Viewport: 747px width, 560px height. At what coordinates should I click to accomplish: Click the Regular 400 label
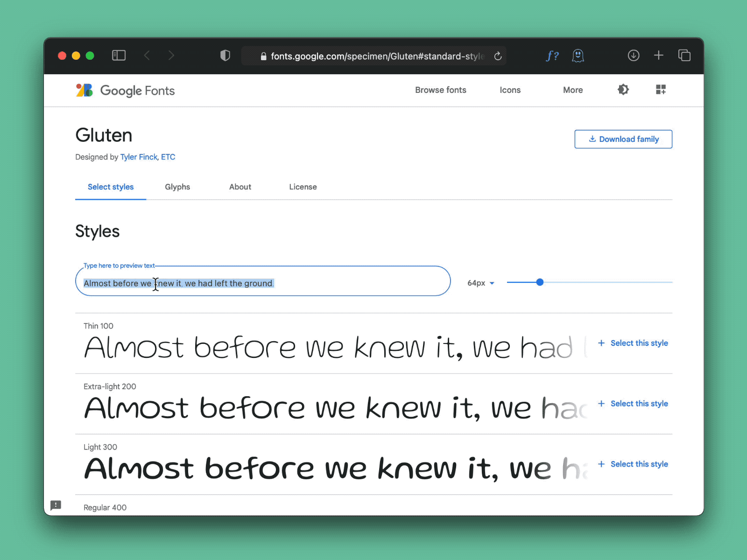click(105, 507)
